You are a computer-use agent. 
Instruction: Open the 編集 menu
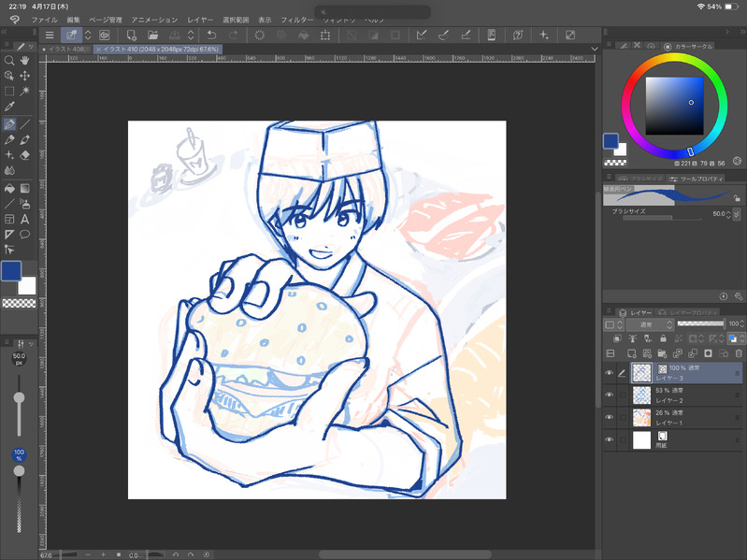[x=73, y=20]
